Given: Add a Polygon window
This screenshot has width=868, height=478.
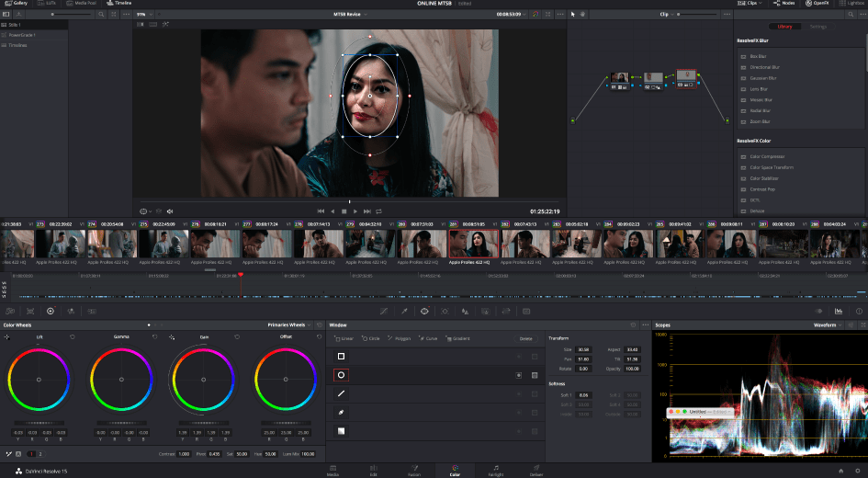Looking at the screenshot, I should tap(401, 338).
